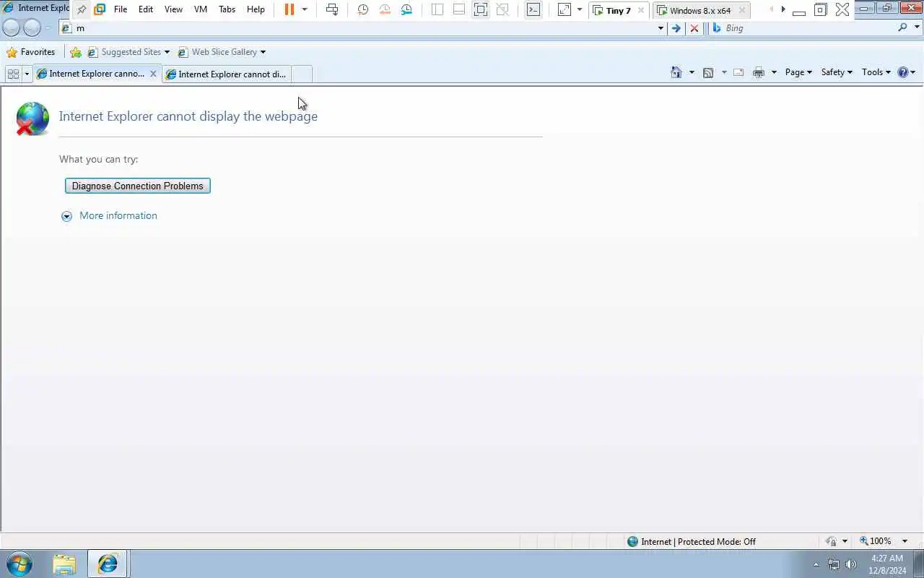Expand the More information section
Image resolution: width=924 pixels, height=578 pixels.
point(109,215)
